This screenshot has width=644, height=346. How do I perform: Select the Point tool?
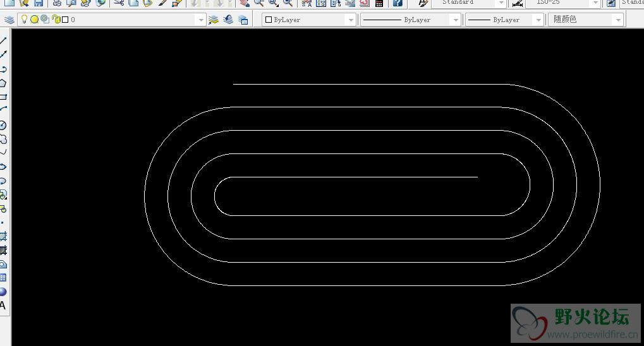(3, 222)
